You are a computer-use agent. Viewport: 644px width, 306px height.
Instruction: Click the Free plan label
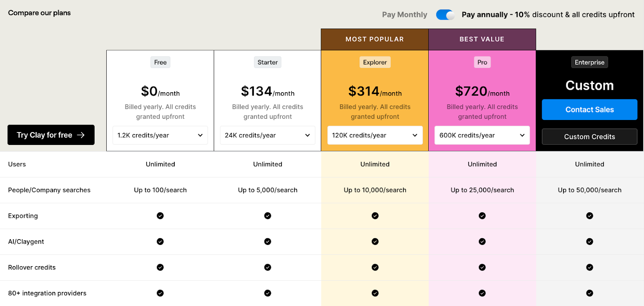point(160,62)
